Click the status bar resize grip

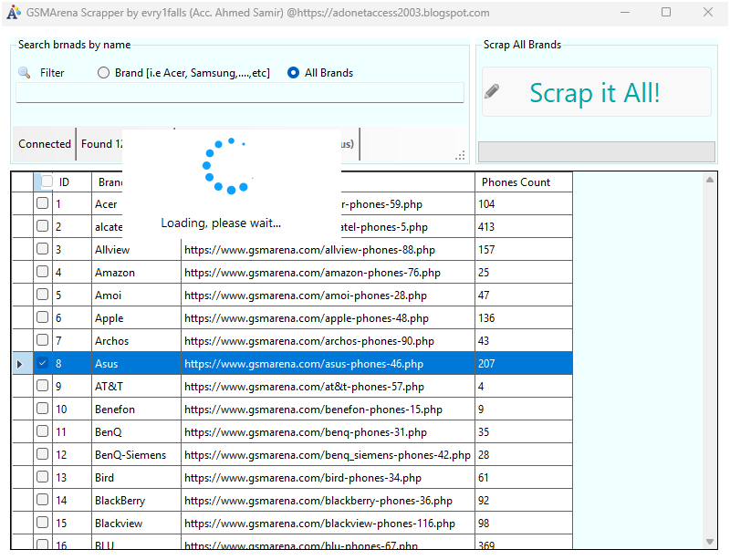click(461, 155)
